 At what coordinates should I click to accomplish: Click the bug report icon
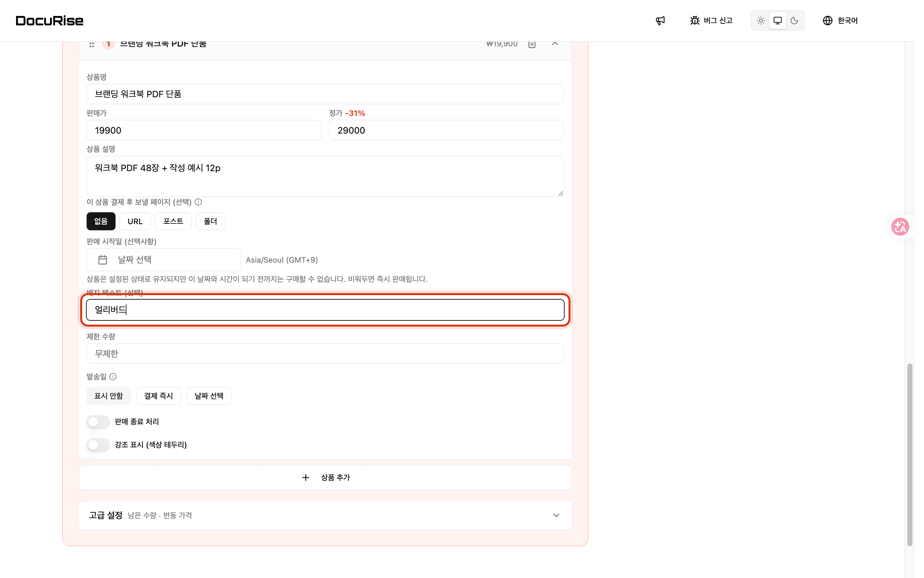pos(695,21)
